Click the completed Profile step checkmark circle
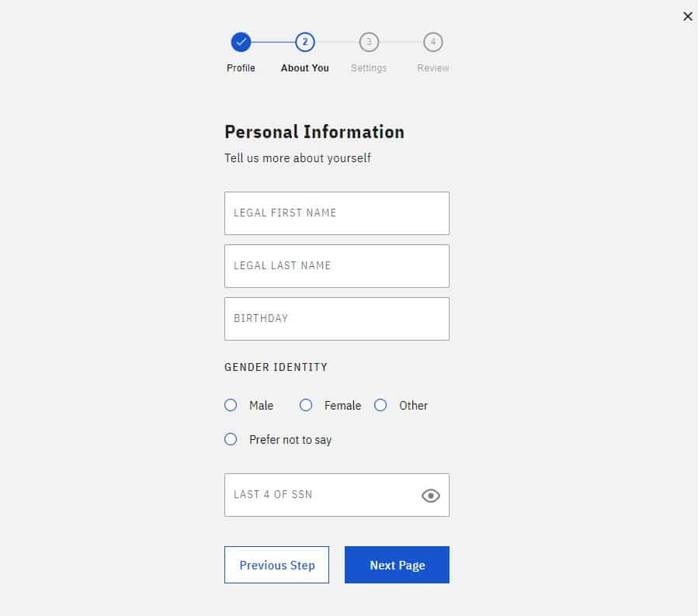Screen dimensions: 698x616 click(x=241, y=42)
